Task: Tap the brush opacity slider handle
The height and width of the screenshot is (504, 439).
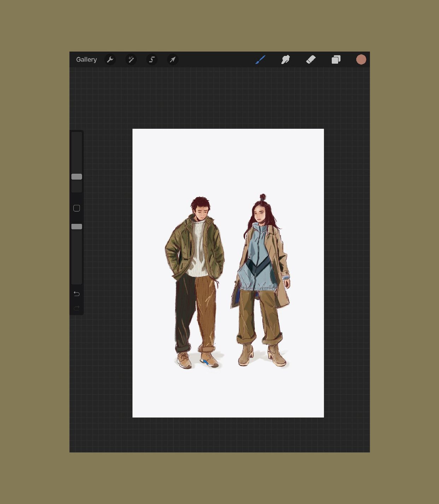Action: [77, 226]
